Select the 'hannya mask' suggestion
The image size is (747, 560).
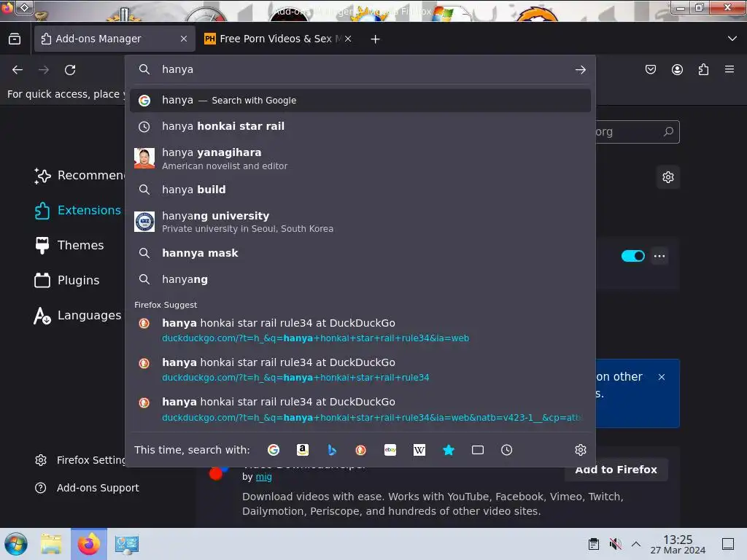pyautogui.click(x=360, y=253)
